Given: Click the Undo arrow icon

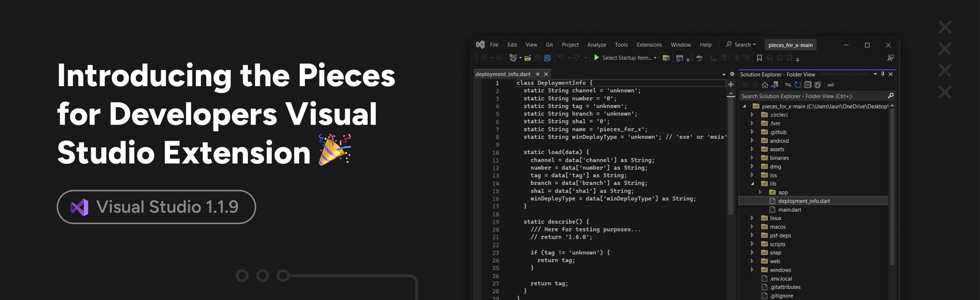Looking at the screenshot, I should tap(561, 58).
